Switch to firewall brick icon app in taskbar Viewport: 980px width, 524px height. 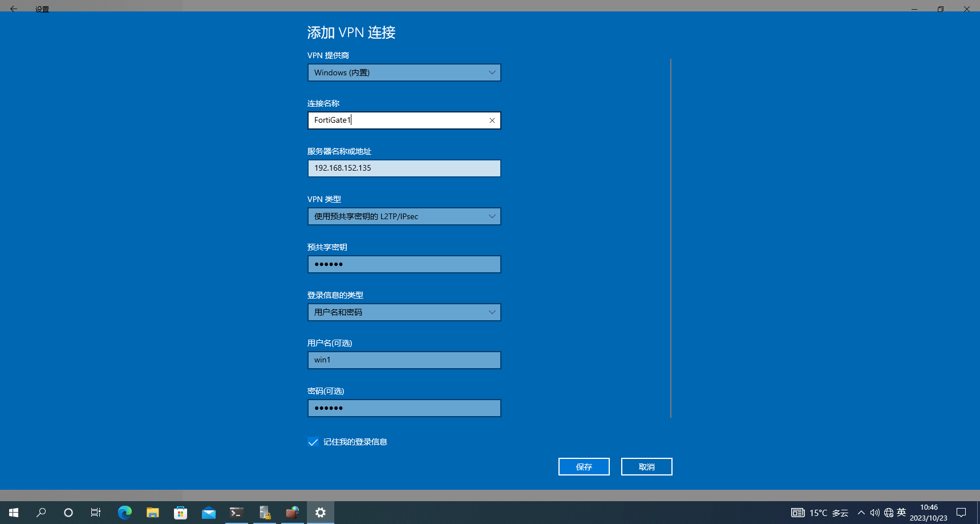[x=292, y=513]
